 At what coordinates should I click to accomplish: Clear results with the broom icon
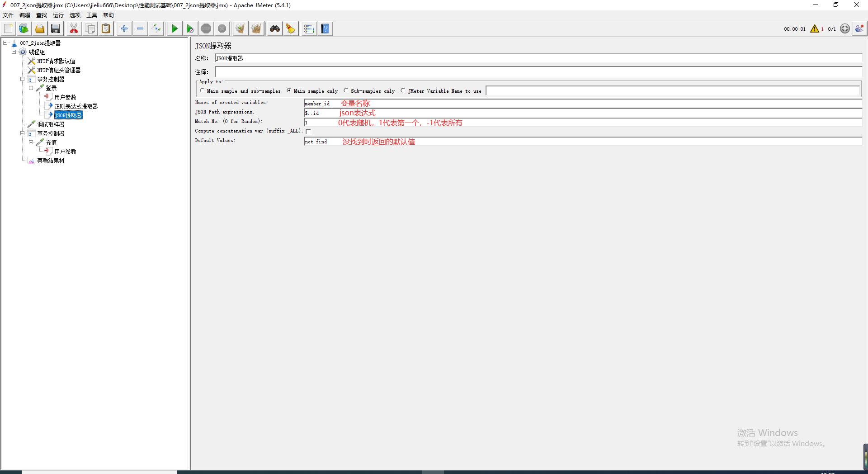pos(240,28)
